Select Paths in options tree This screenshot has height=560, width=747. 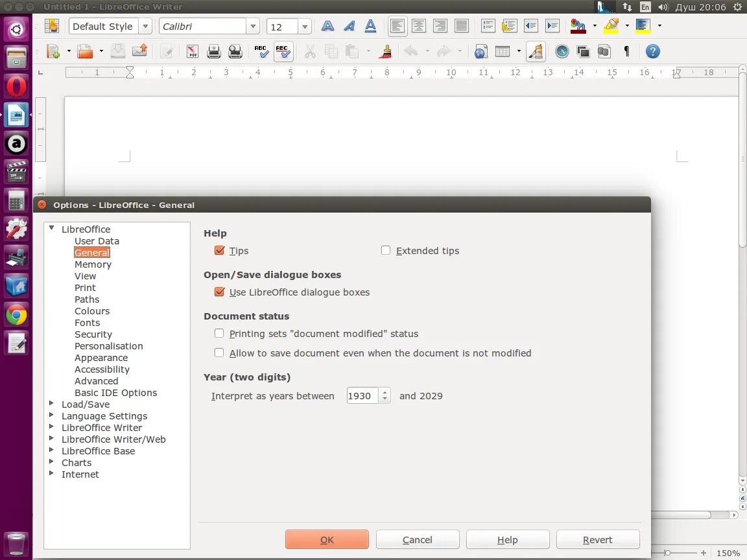pyautogui.click(x=87, y=299)
